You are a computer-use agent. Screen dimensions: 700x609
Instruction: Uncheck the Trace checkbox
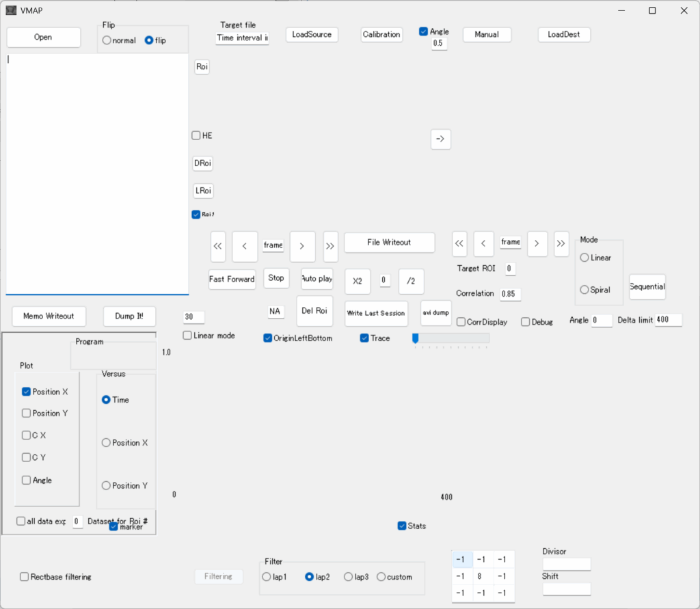coord(364,338)
